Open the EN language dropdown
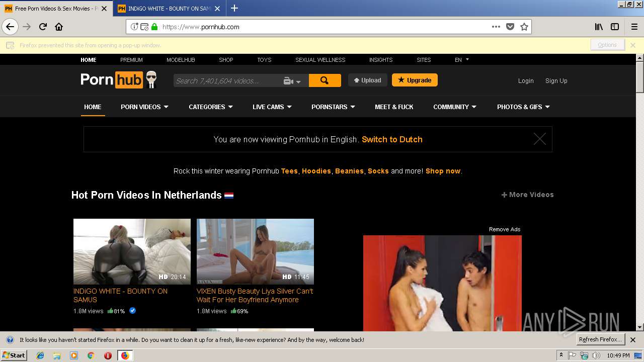Screen dimensions: 644x362 (462, 59)
